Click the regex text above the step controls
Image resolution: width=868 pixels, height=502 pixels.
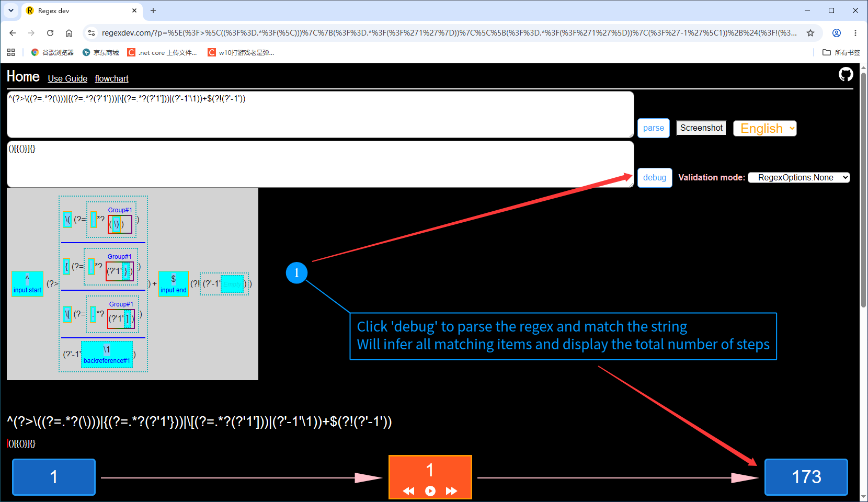(x=199, y=421)
